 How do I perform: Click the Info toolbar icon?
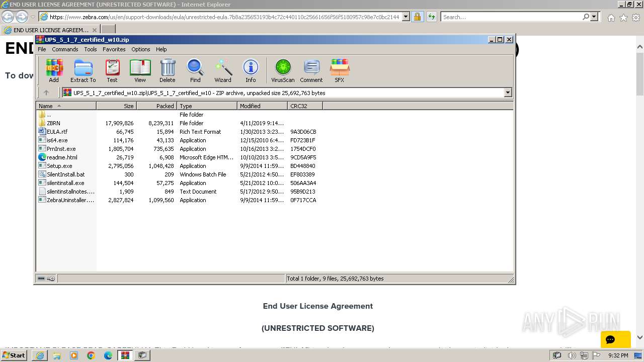pyautogui.click(x=251, y=71)
